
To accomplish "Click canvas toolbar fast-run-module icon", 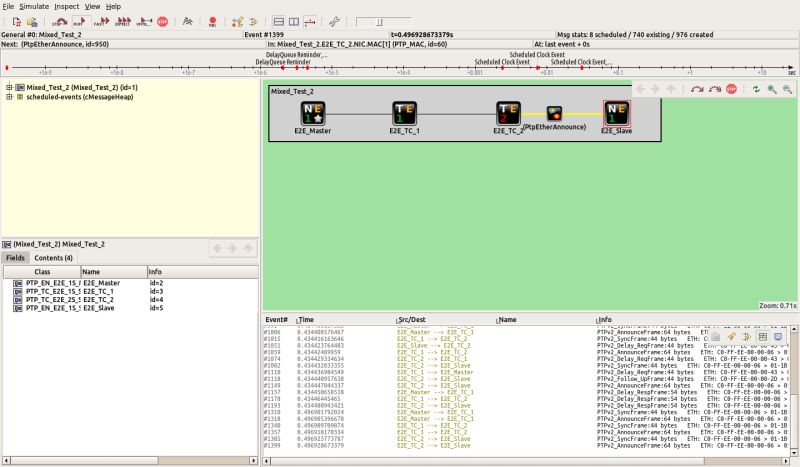I will pos(715,89).
